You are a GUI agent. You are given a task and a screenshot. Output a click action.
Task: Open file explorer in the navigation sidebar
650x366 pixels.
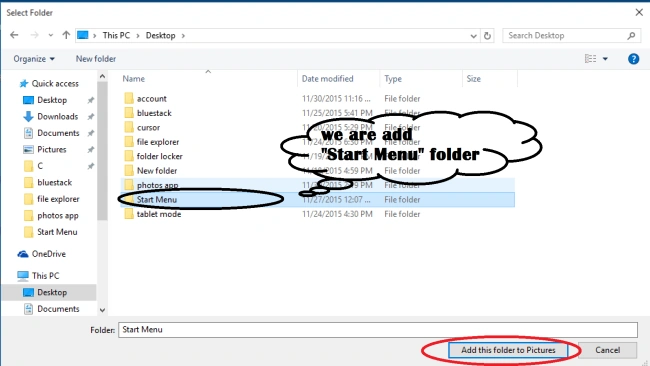click(x=58, y=199)
